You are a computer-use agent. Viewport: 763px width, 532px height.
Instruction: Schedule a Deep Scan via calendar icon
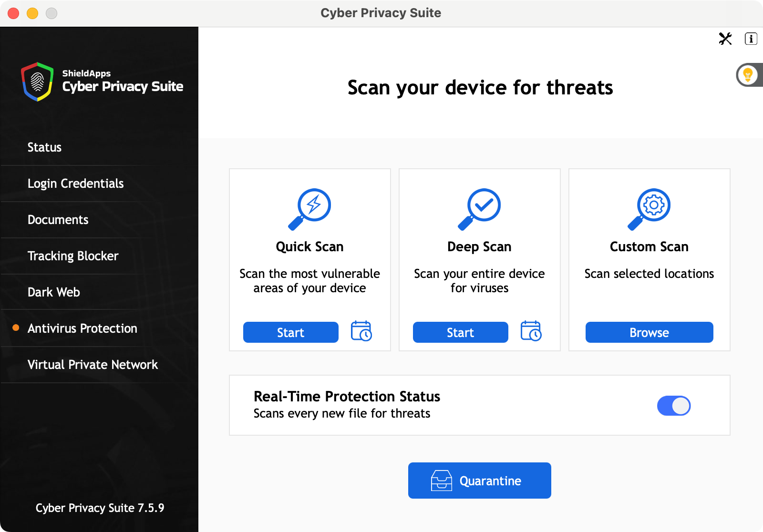point(531,331)
